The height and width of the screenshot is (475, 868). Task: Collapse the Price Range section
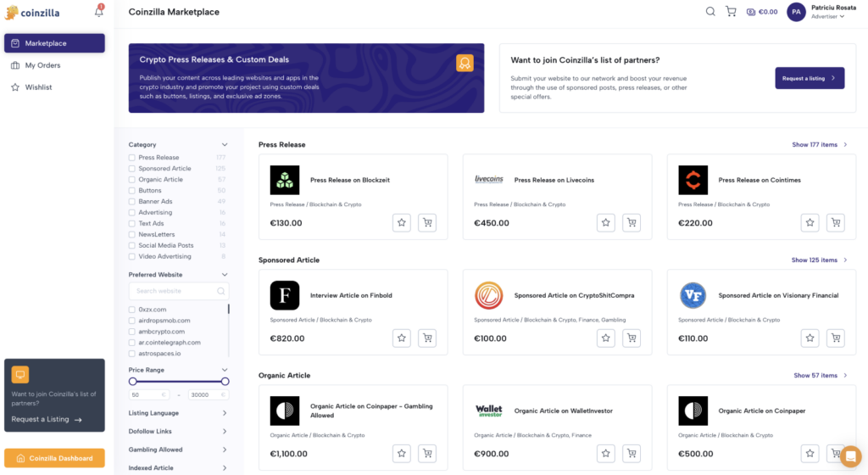click(x=224, y=370)
